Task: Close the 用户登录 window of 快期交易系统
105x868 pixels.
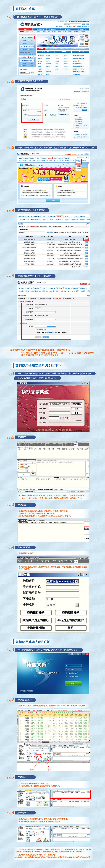Action: tap(88, 383)
